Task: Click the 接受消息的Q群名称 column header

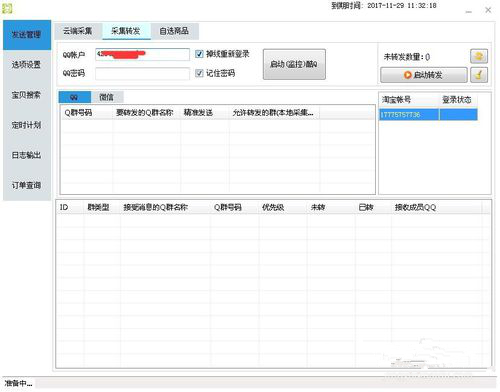Action: coord(165,207)
